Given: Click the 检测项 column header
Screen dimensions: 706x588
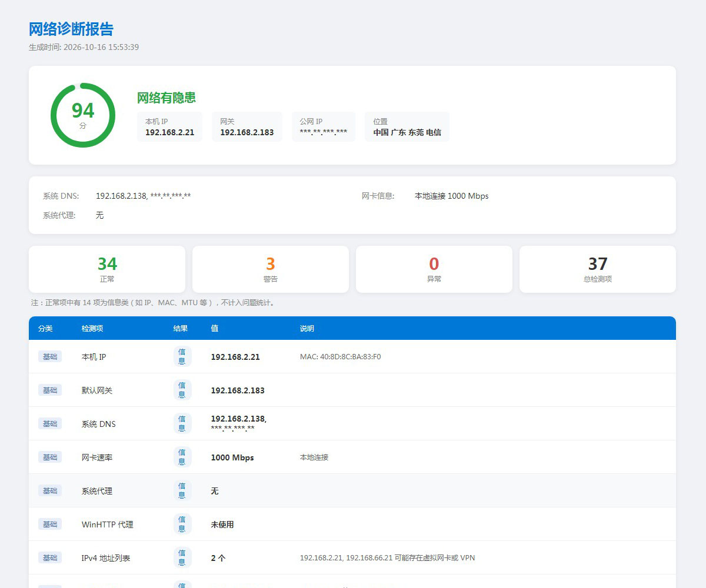Looking at the screenshot, I should 92,328.
